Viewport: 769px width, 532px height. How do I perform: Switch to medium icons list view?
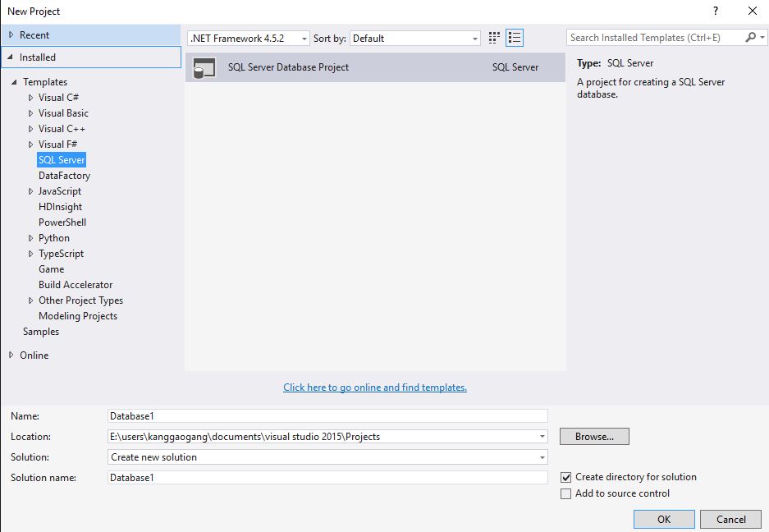515,38
